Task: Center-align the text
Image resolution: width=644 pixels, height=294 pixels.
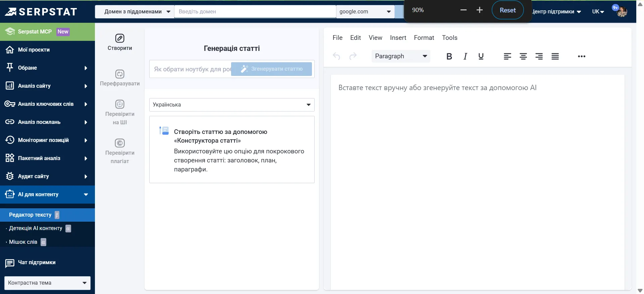Action: point(523,56)
